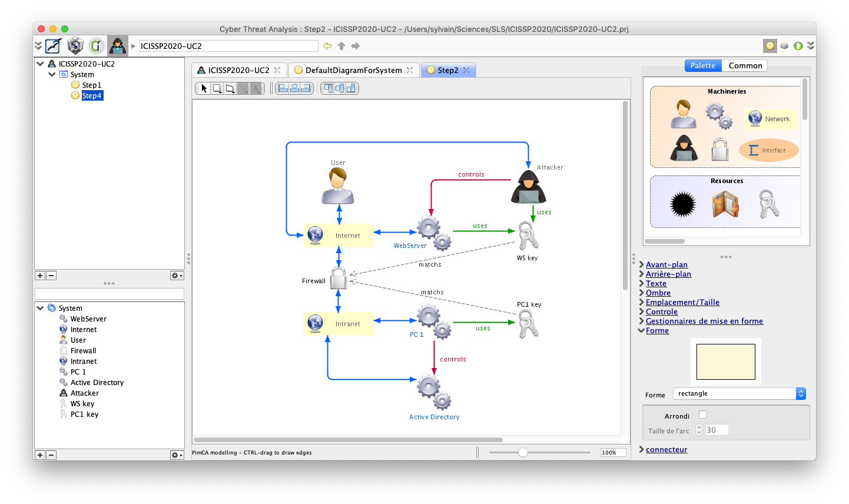The width and height of the screenshot is (849, 504).
Task: Open gear options menu of upper tree
Action: (x=177, y=276)
